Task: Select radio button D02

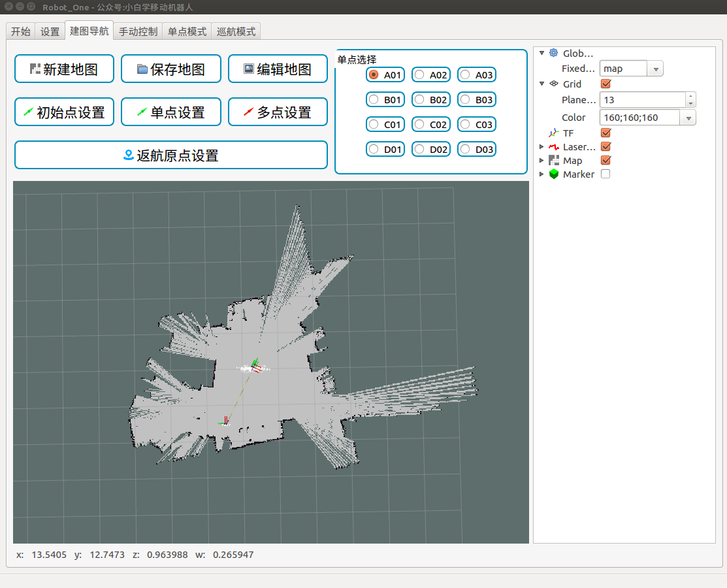Action: tap(419, 149)
